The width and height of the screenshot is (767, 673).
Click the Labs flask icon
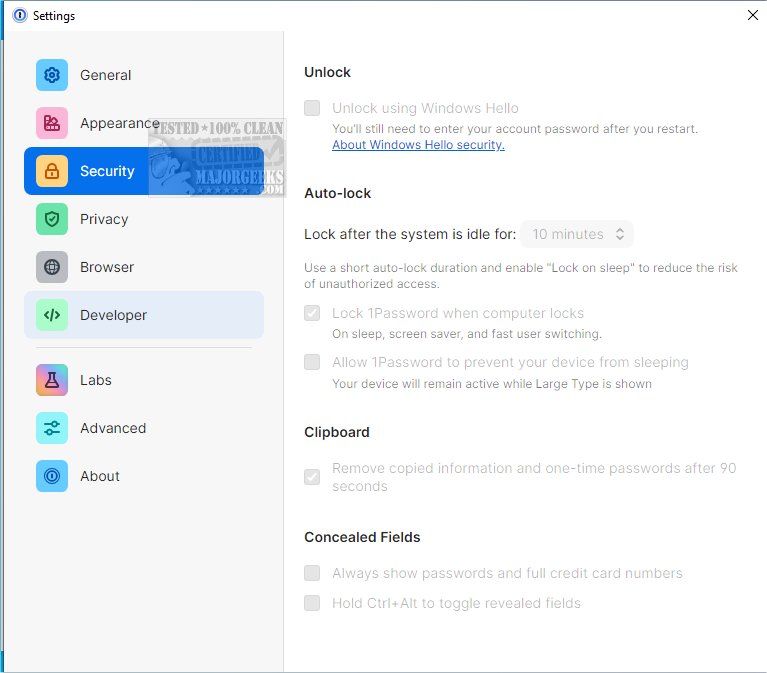[x=52, y=380]
